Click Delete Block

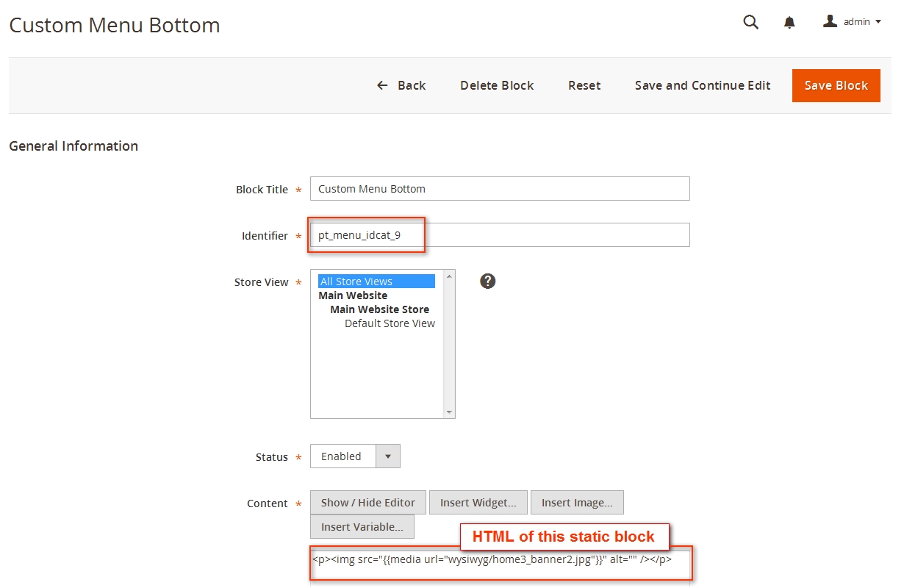[x=497, y=85]
